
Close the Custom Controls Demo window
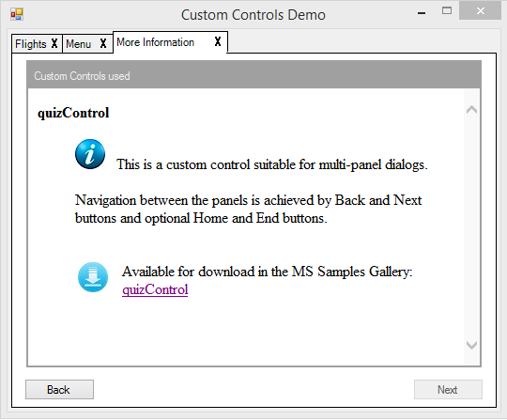pos(480,10)
